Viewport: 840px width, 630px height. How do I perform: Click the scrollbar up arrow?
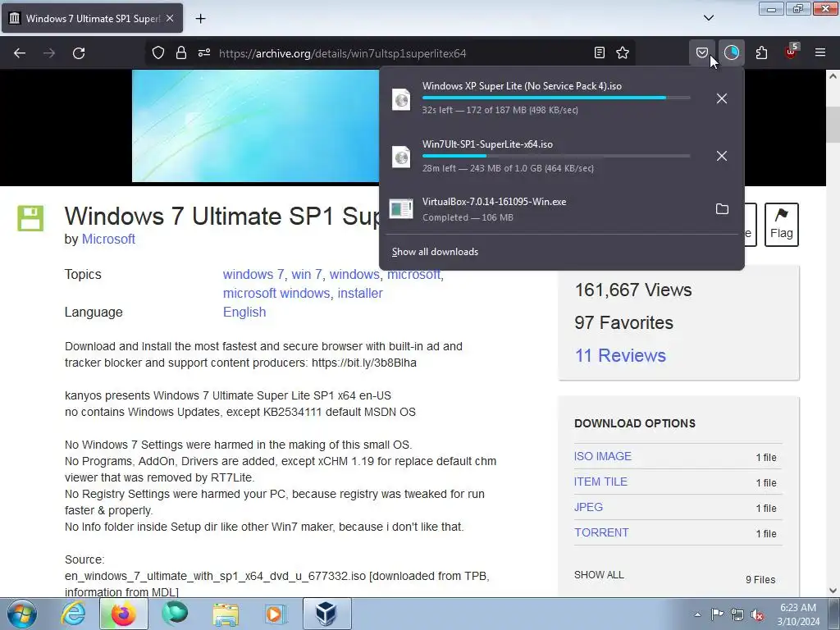[833, 76]
